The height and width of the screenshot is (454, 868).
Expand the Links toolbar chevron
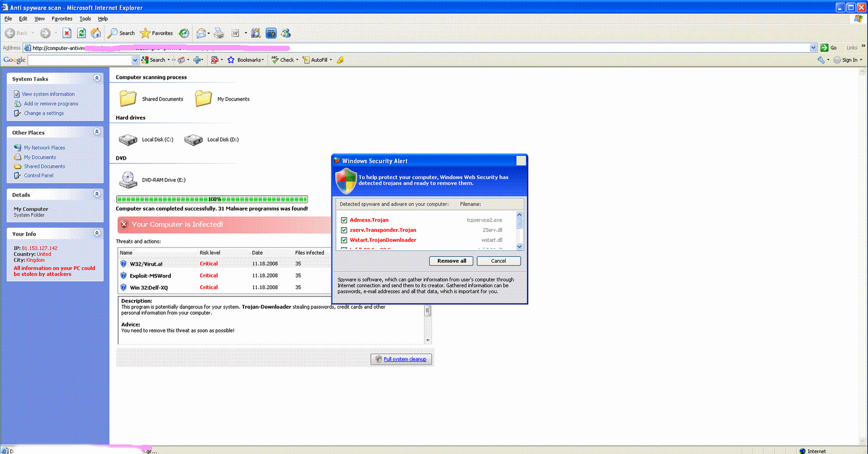tap(863, 46)
